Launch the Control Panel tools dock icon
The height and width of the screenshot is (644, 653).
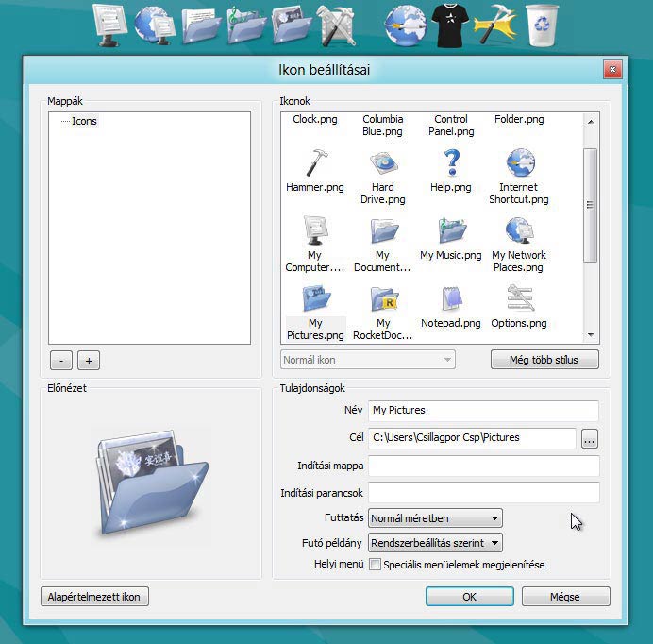(x=337, y=25)
